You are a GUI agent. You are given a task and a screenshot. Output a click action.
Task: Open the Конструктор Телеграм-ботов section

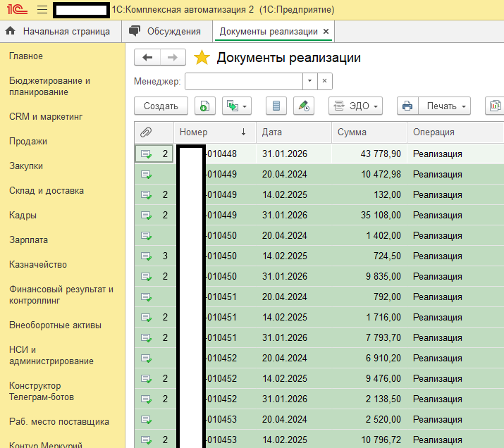(x=42, y=391)
